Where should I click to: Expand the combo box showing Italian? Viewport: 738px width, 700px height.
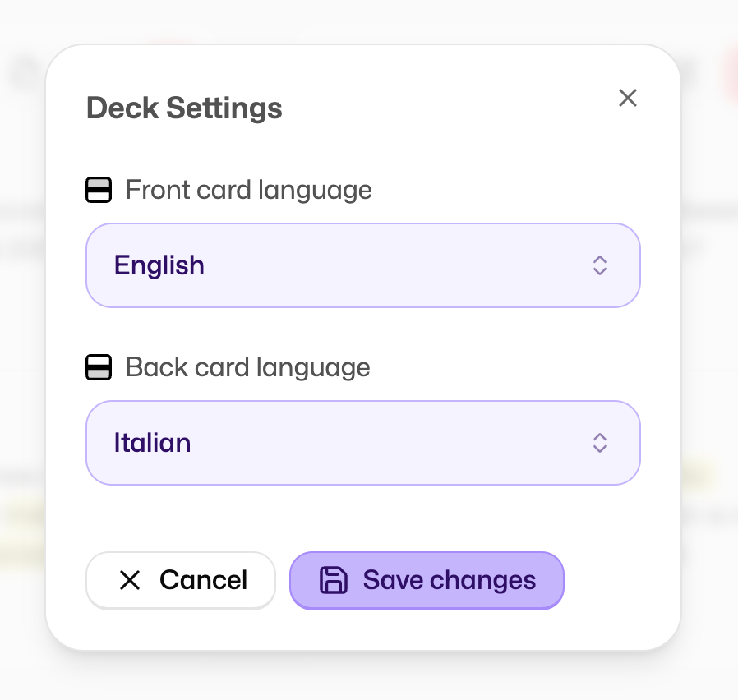411,443
